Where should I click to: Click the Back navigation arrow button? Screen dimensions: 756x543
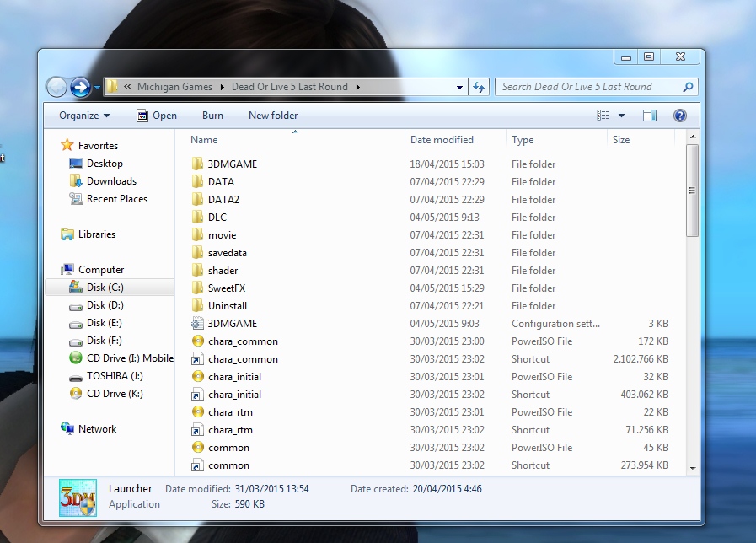pos(56,87)
